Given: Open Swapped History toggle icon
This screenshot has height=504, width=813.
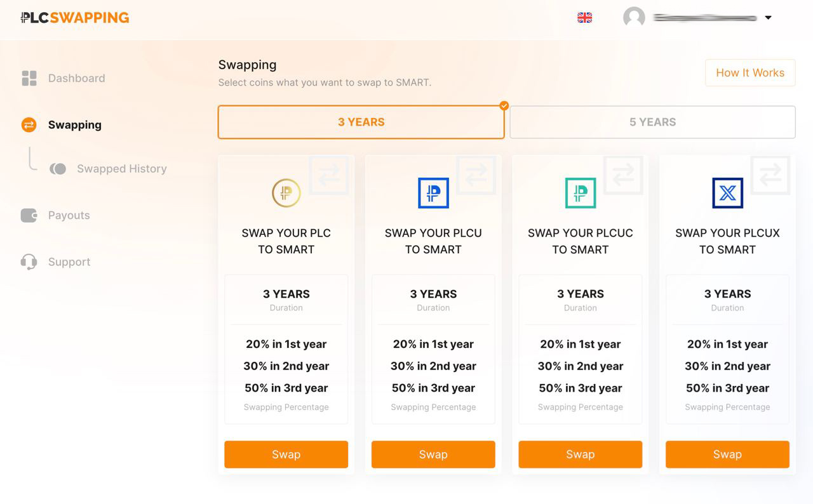Looking at the screenshot, I should 58,169.
